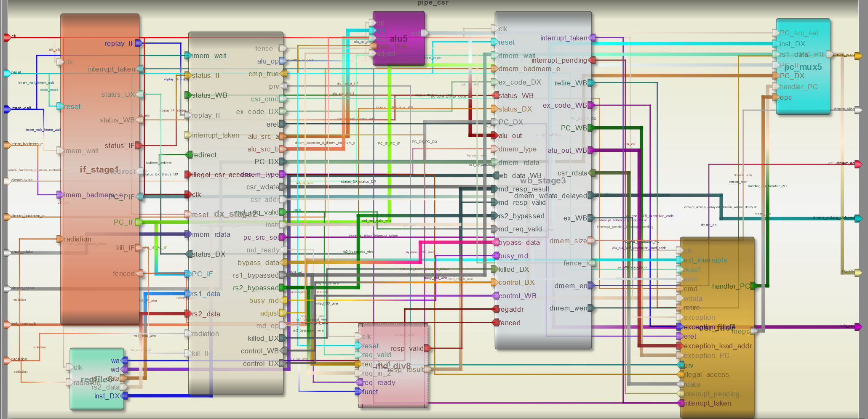868x419 pixels.
Task: Click the pipe_csr title at the top
Action: (433, 3)
